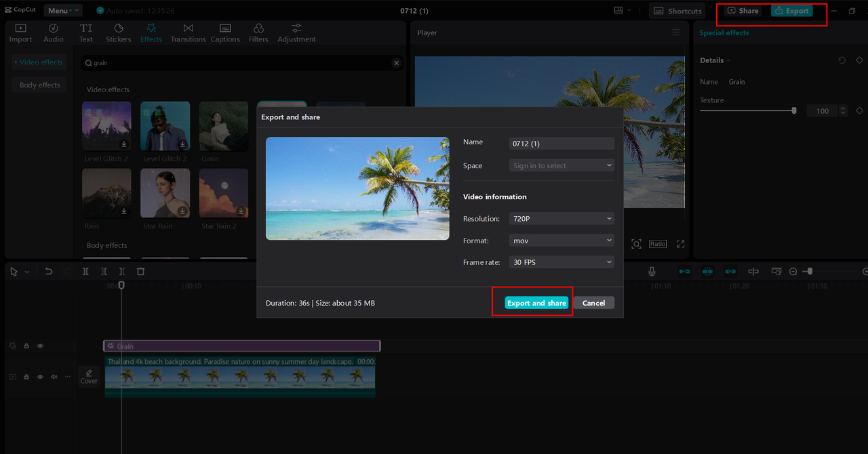
Task: Select the Transitions tab
Action: pyautogui.click(x=188, y=33)
